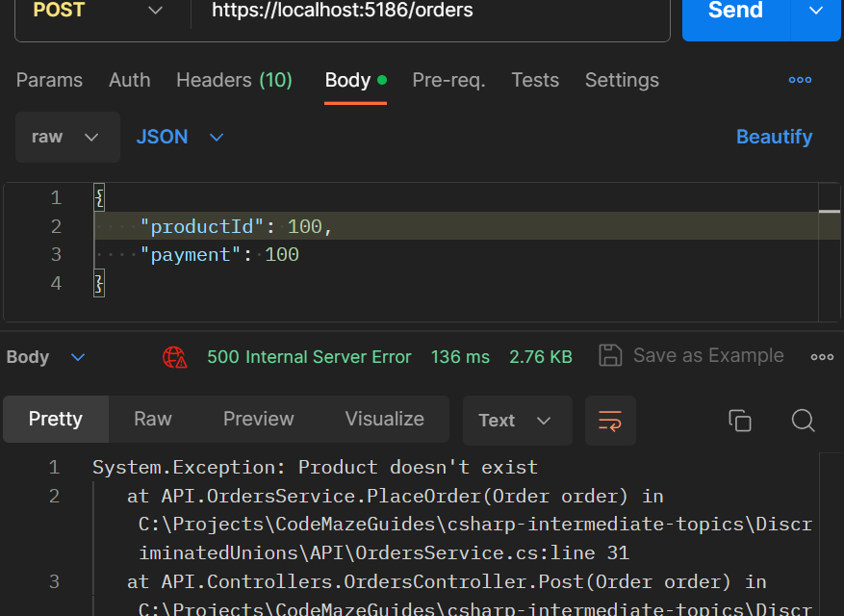The height and width of the screenshot is (616, 844).
Task: Expand the Send button arrow options
Action: [816, 12]
